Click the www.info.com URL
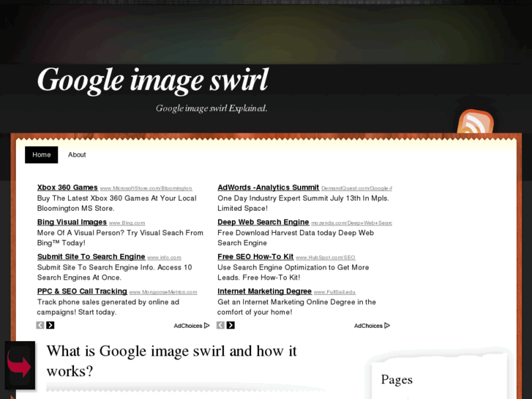Viewport: 532px width, 399px height. click(164, 258)
